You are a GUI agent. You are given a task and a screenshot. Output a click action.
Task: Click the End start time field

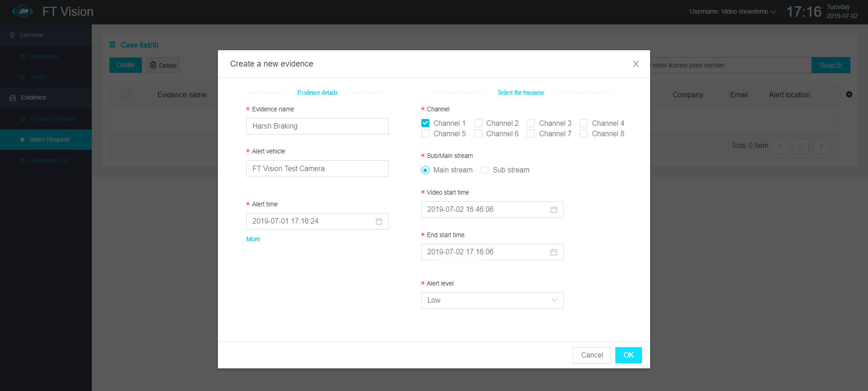click(492, 252)
